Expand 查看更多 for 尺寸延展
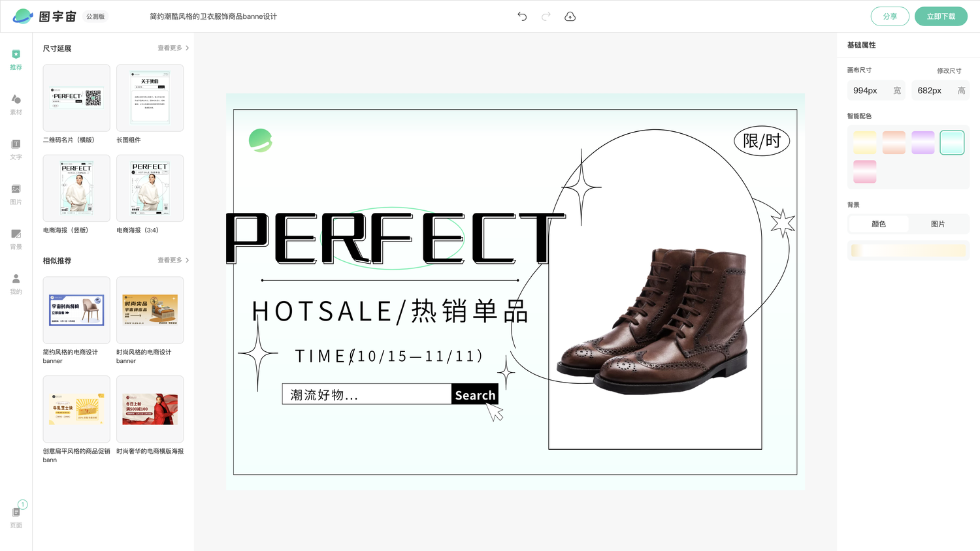This screenshot has height=551, width=980. tap(173, 48)
